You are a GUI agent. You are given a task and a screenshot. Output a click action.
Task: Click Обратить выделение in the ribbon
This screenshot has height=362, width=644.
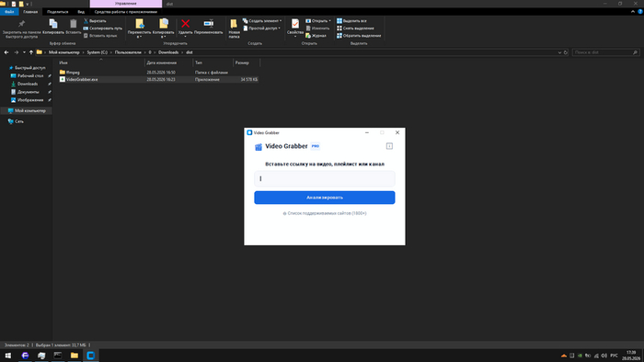click(359, 36)
